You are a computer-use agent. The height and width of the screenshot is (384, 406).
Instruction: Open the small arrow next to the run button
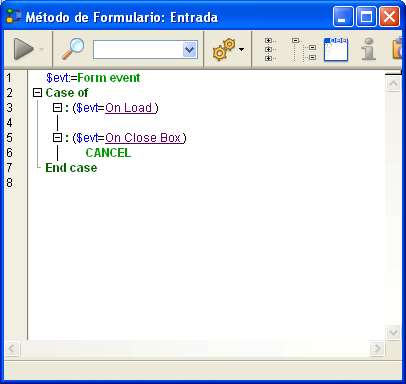[42, 49]
